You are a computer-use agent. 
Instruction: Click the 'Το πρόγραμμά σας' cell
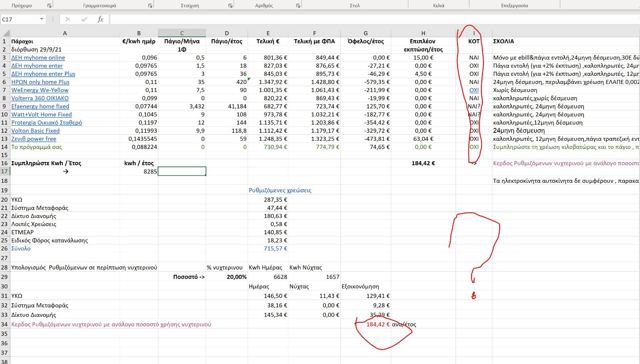[65, 147]
